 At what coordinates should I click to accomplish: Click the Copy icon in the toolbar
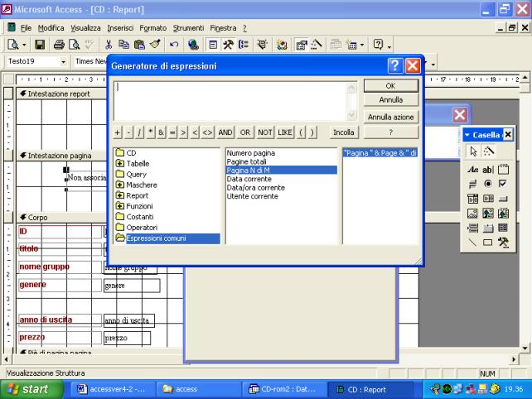coord(123,45)
